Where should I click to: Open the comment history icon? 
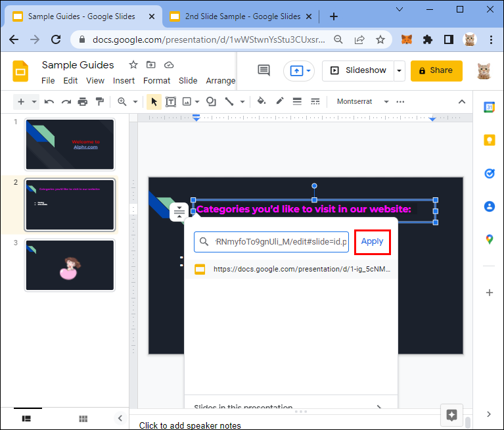[x=264, y=70]
